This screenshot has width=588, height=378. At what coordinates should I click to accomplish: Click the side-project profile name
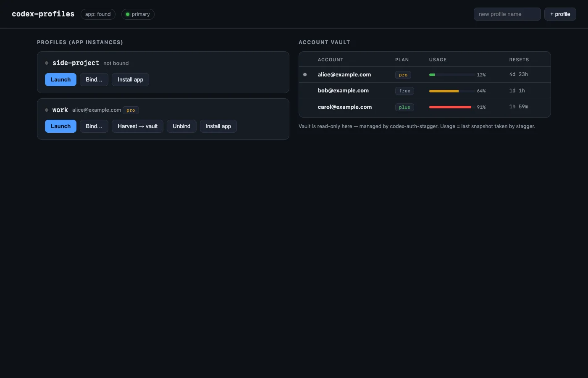[x=76, y=63]
